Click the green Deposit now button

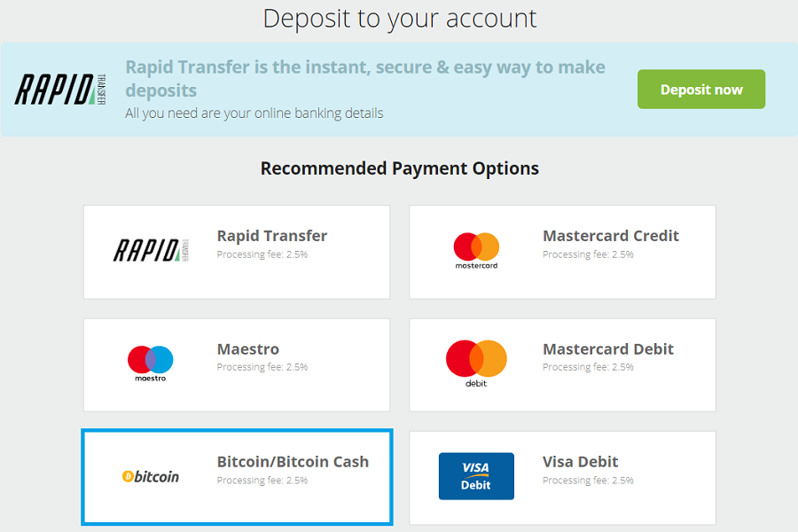tap(700, 89)
